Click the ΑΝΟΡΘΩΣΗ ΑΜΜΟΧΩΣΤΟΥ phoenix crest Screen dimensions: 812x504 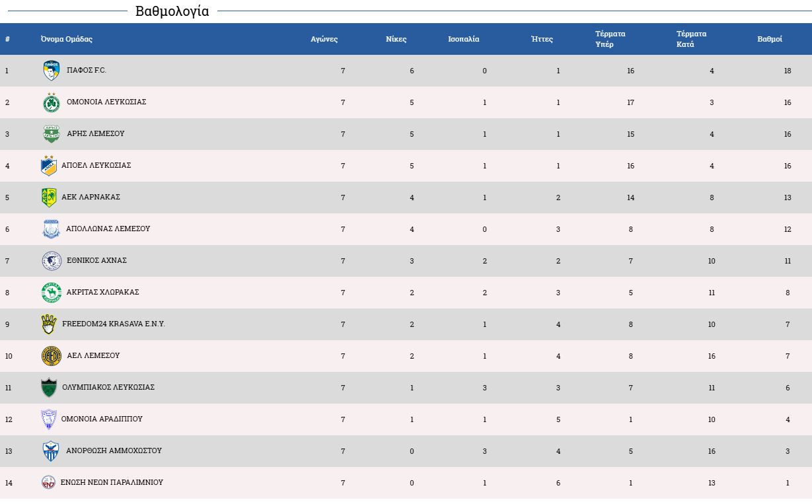51,451
